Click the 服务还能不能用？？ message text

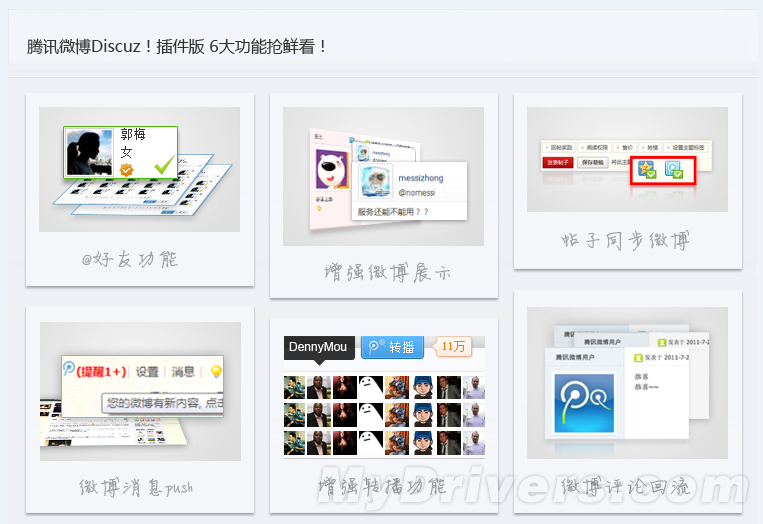393,212
